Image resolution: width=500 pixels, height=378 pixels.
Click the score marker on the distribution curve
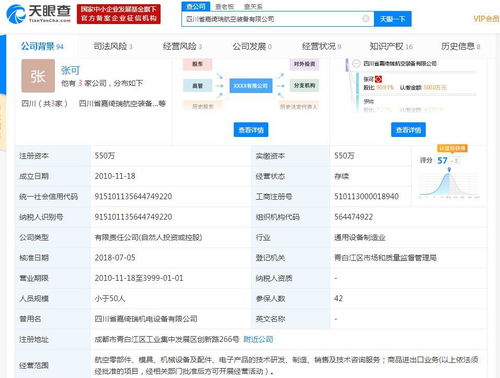tap(449, 170)
